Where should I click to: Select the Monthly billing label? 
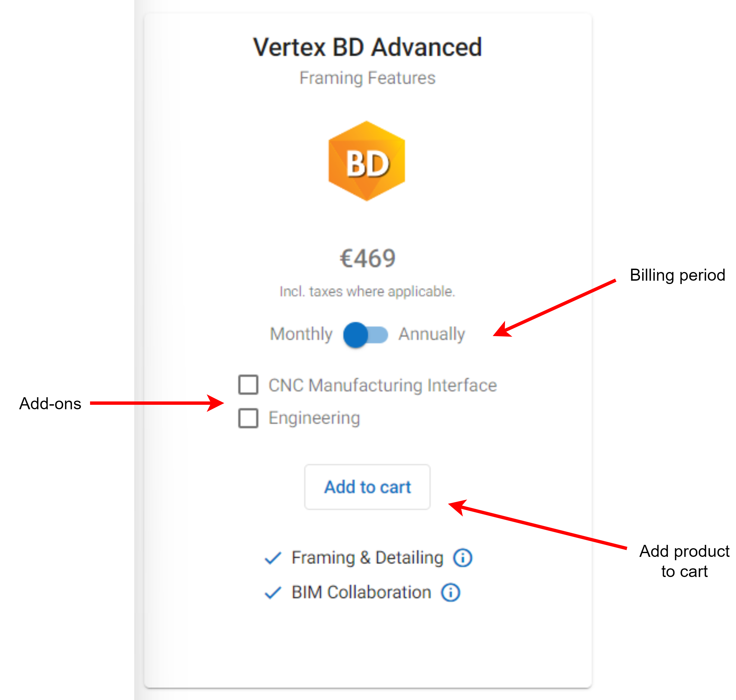point(301,334)
